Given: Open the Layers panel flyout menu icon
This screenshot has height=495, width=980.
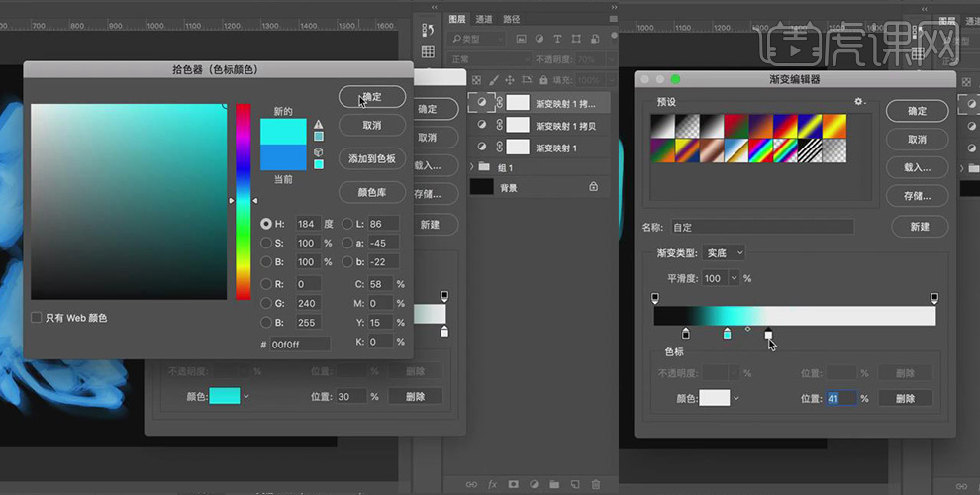Looking at the screenshot, I should (614, 20).
